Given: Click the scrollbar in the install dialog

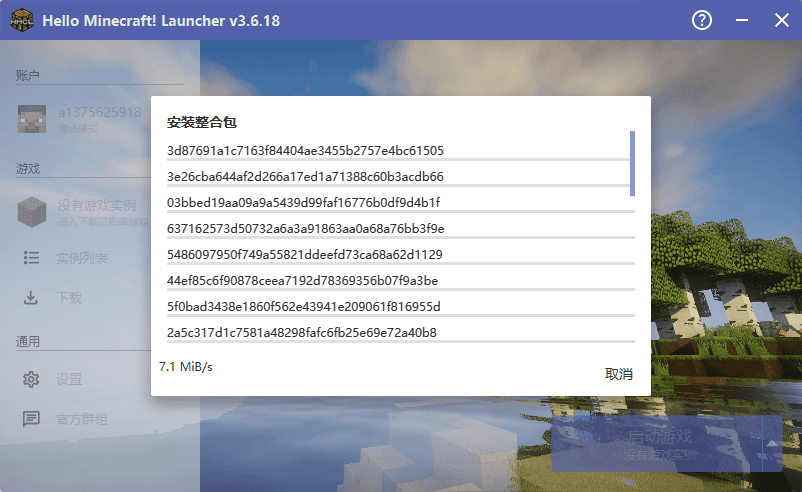Looking at the screenshot, I should (x=632, y=163).
